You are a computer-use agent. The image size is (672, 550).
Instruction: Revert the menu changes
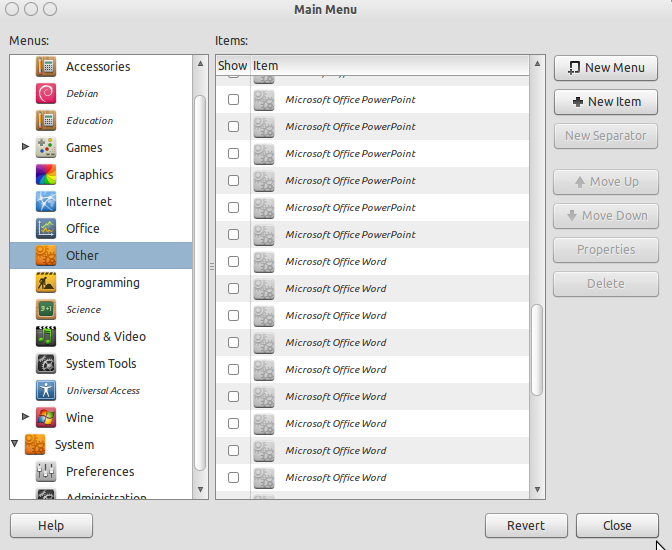526,526
